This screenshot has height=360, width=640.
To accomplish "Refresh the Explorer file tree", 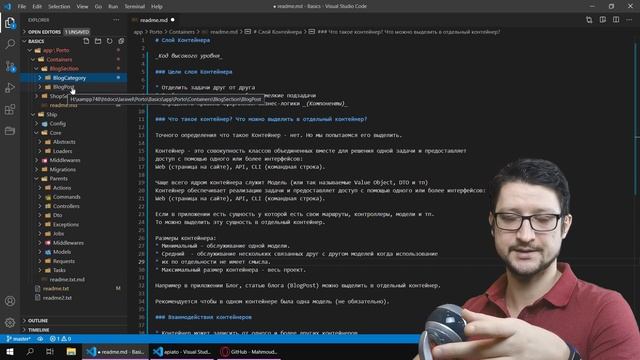I will [109, 41].
